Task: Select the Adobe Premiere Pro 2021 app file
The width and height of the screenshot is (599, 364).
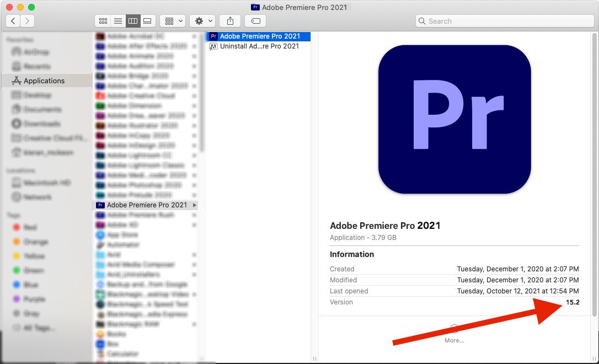Action: click(x=259, y=36)
